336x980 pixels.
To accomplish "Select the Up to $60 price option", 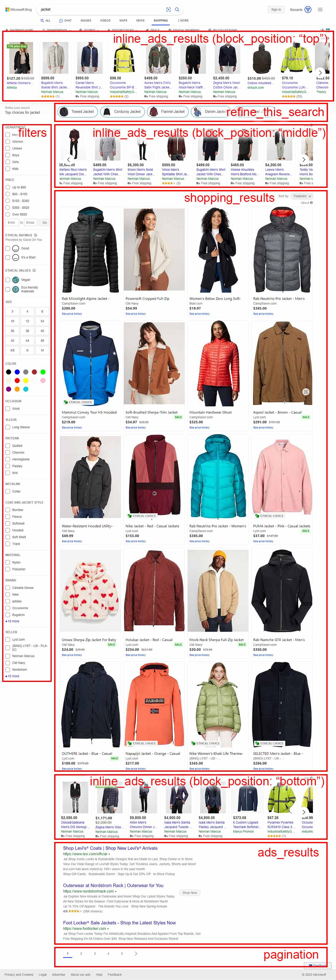I will coord(8,187).
